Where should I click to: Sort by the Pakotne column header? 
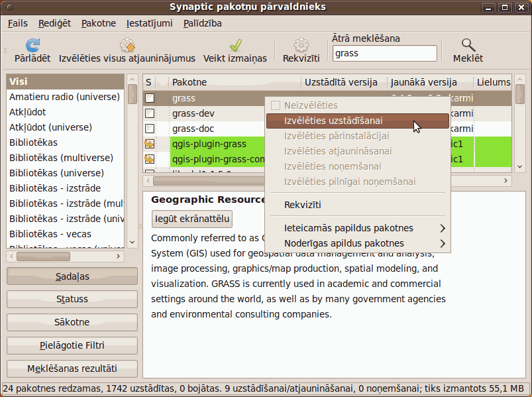pyautogui.click(x=235, y=82)
